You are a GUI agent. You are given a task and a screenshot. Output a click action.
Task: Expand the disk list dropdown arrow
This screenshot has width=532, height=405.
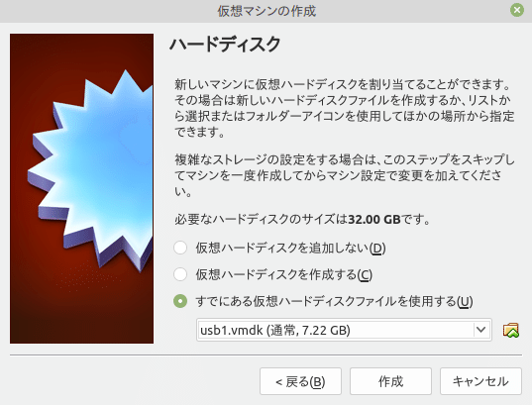click(480, 330)
